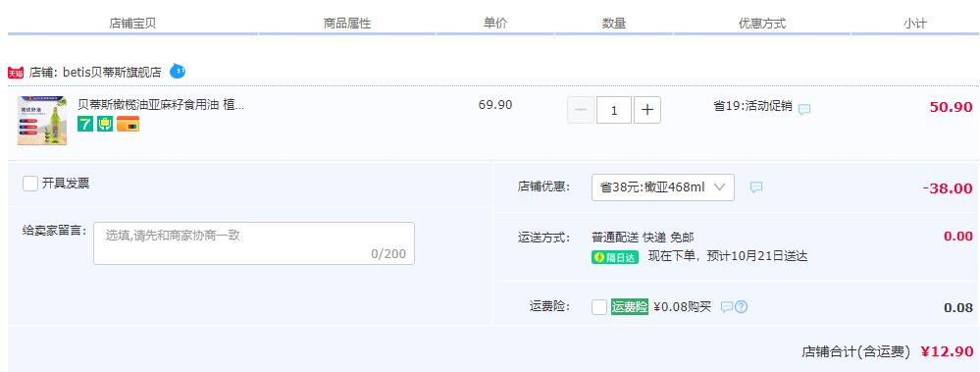This screenshot has height=372, width=980.
Task: Click the green 运费险 label badge
Action: tap(630, 307)
